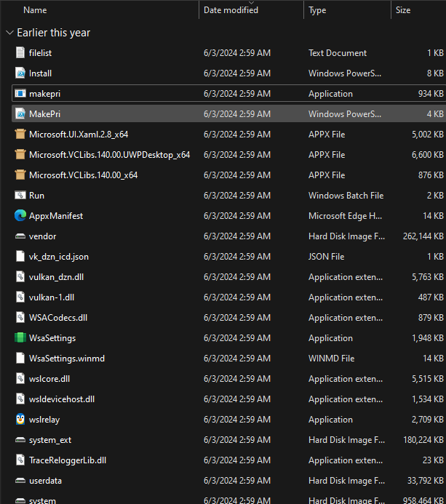Sort files by Name column
The image size is (446, 504).
[x=35, y=10]
